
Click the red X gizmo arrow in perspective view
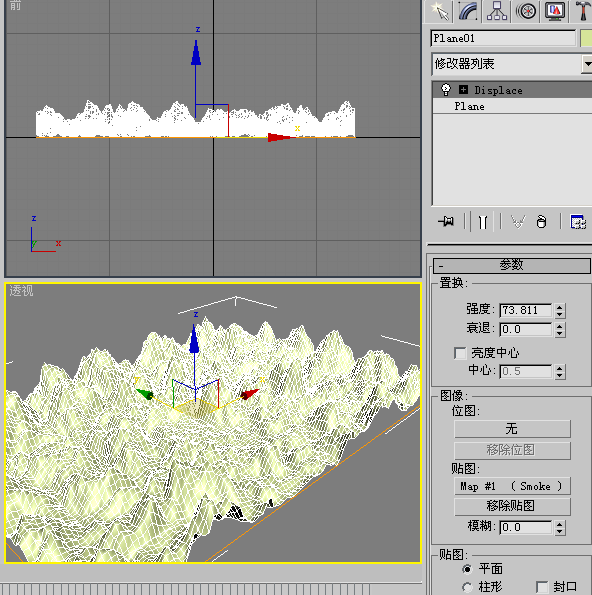[250, 394]
